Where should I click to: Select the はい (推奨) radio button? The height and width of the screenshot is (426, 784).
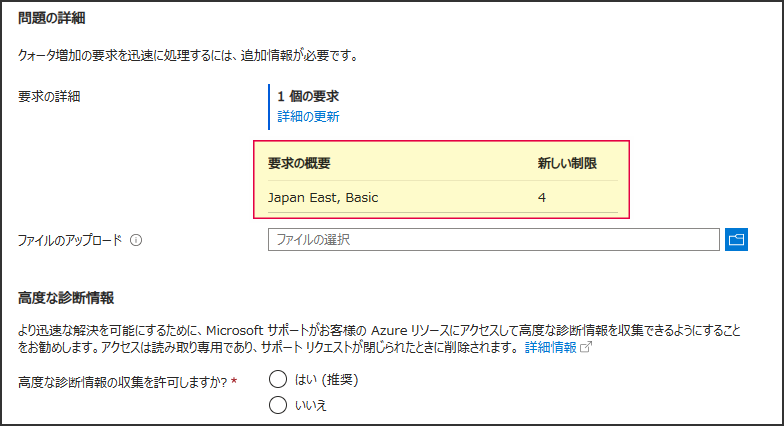pos(278,379)
